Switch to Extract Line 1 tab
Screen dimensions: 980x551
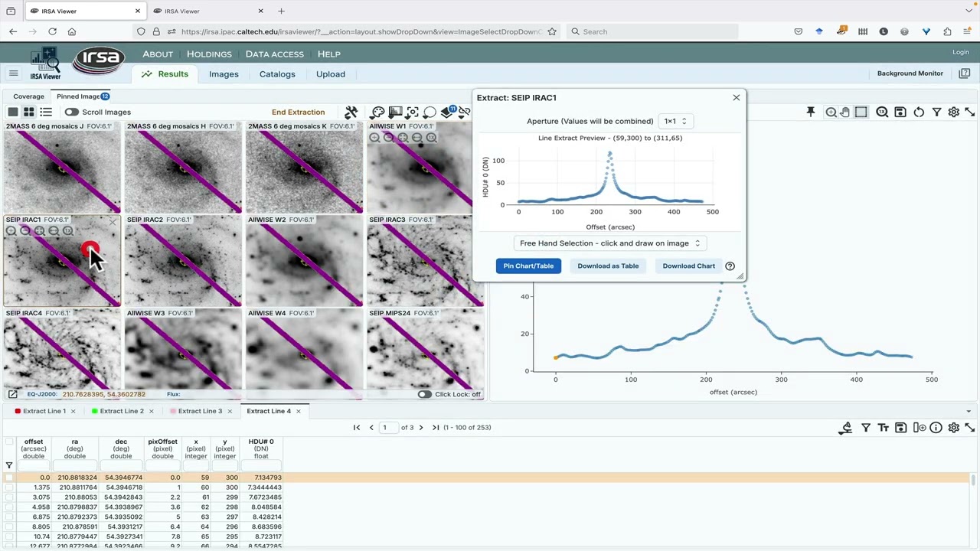[x=44, y=412]
